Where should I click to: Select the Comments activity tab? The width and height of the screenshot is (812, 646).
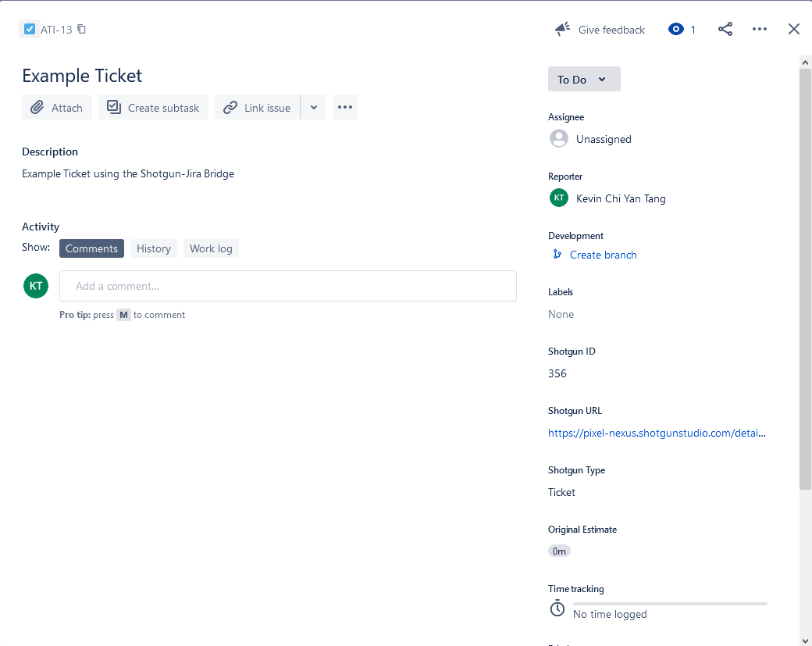[91, 248]
